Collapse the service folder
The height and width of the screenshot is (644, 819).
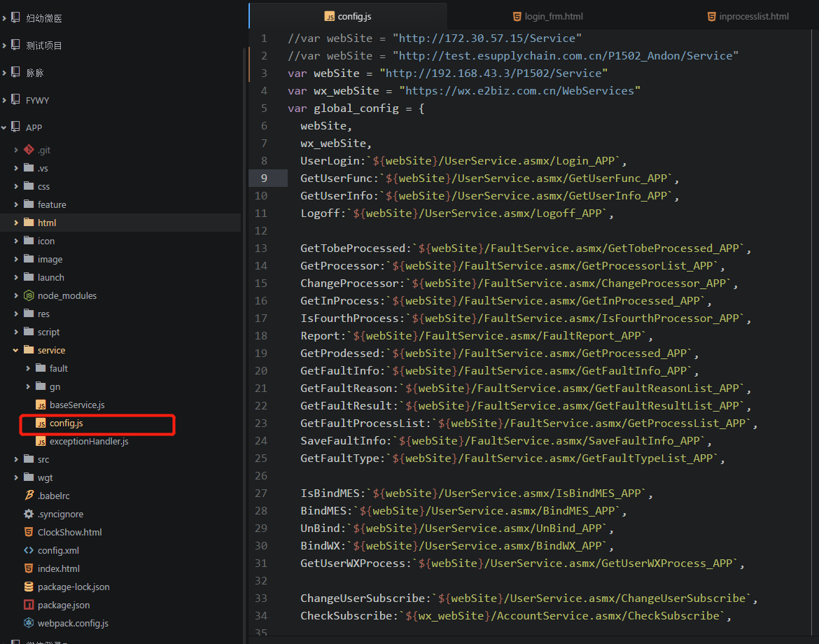pyautogui.click(x=16, y=350)
